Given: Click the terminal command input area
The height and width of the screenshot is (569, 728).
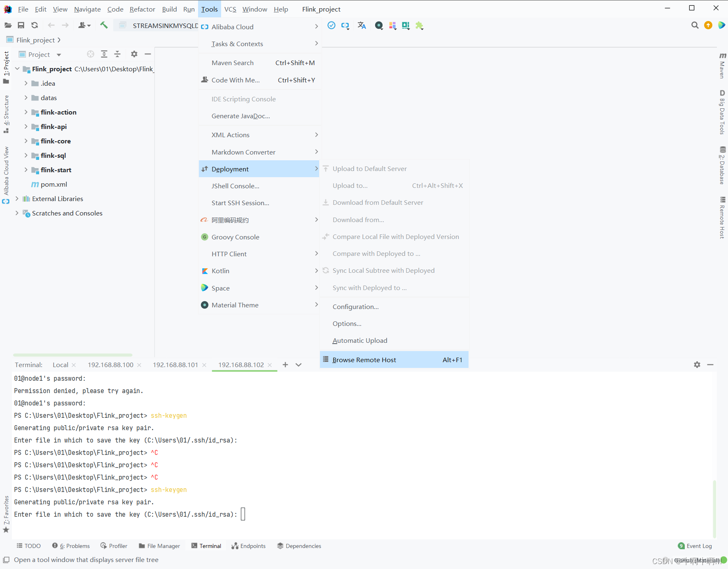Looking at the screenshot, I should 243,514.
